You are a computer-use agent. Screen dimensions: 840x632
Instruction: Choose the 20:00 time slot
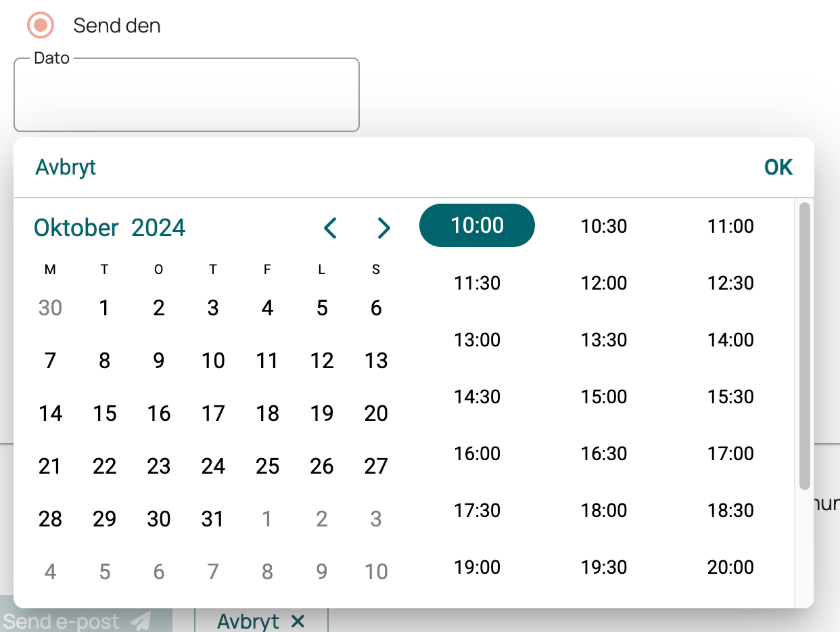point(730,566)
